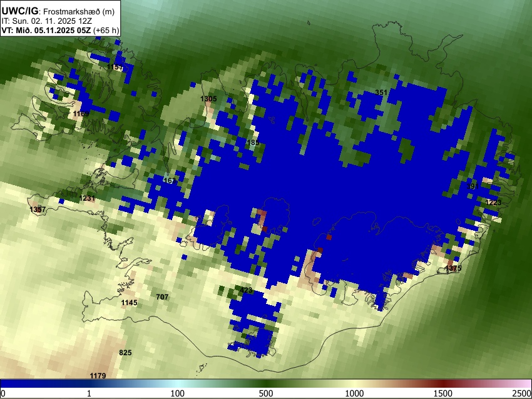
Task: Click the map value 1375
Action: 453,268
